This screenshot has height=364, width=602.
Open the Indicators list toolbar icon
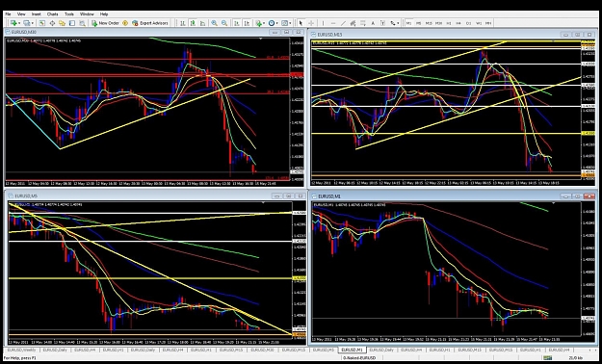pyautogui.click(x=259, y=23)
